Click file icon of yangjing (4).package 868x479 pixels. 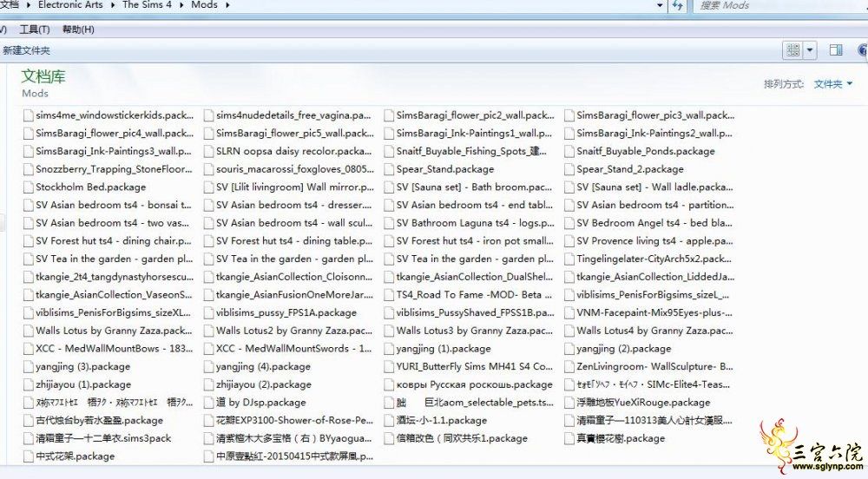[x=208, y=367]
